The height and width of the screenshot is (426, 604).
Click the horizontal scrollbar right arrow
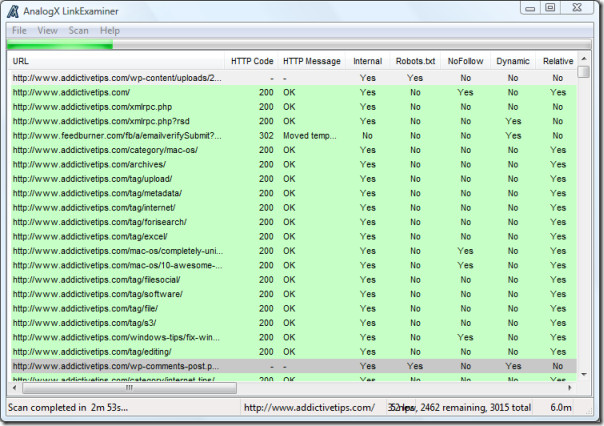pos(570,387)
